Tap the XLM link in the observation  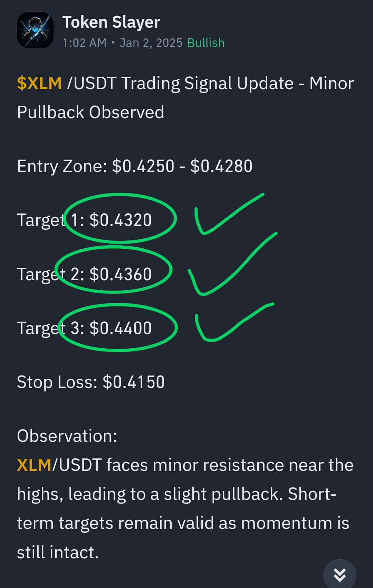coord(34,465)
